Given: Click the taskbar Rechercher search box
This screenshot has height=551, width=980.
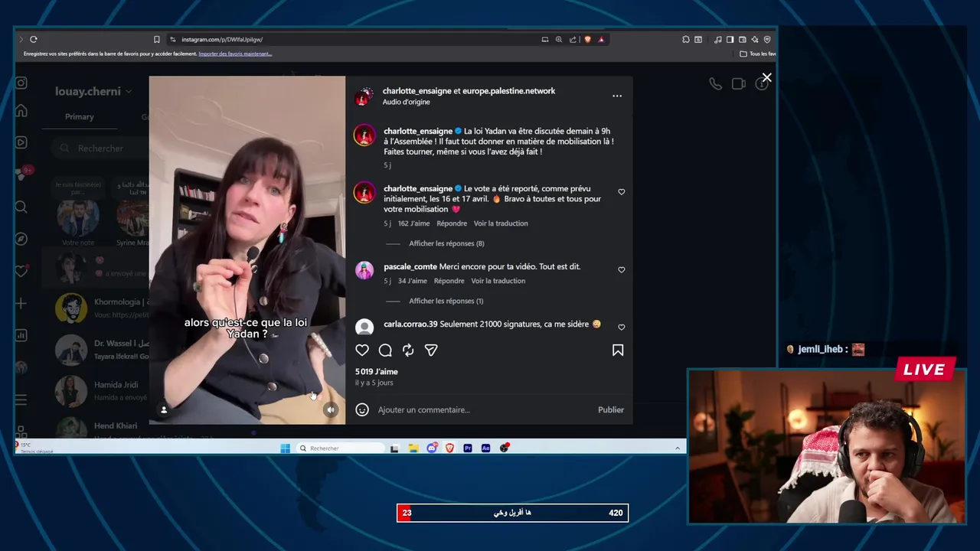Looking at the screenshot, I should (x=339, y=448).
